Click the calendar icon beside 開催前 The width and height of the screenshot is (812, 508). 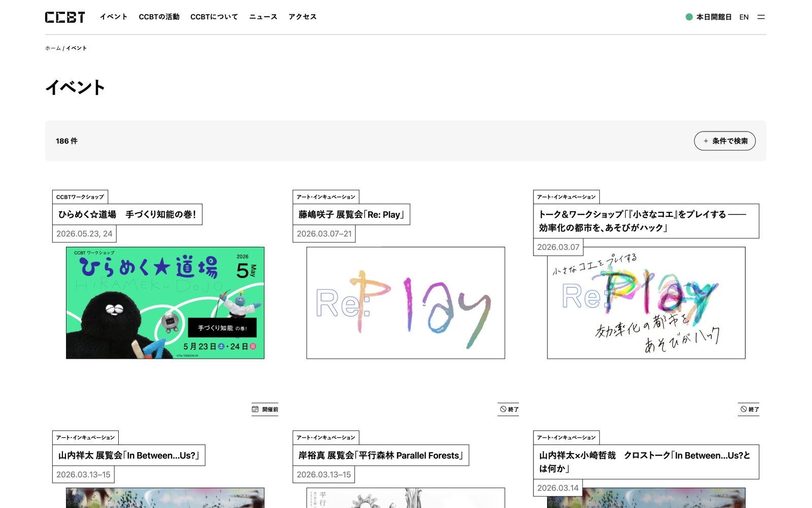pyautogui.click(x=255, y=409)
